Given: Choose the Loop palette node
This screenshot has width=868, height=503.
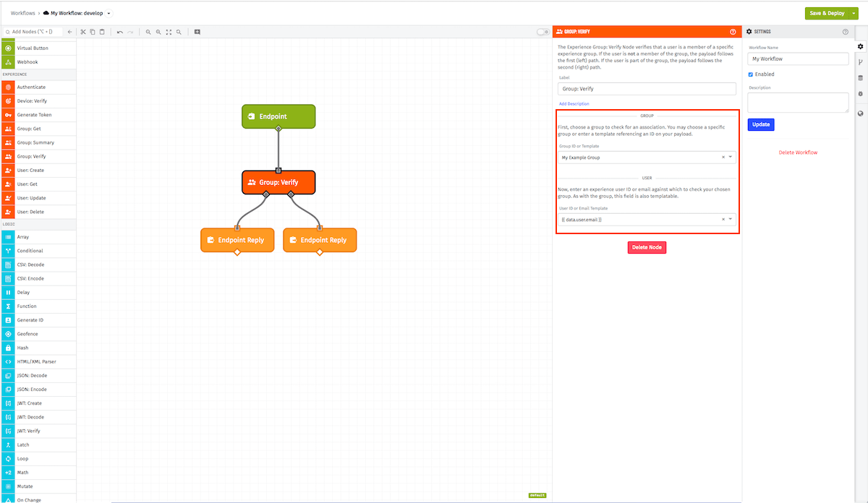Looking at the screenshot, I should coord(38,459).
